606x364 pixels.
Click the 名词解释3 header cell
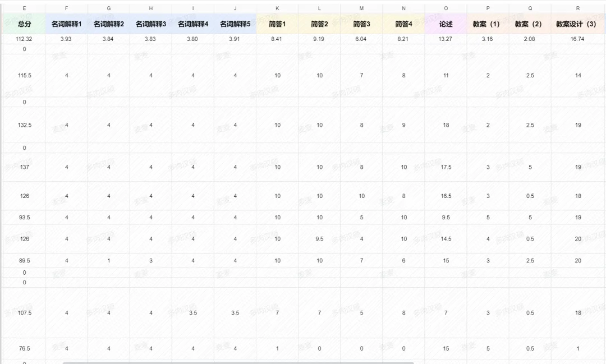151,24
